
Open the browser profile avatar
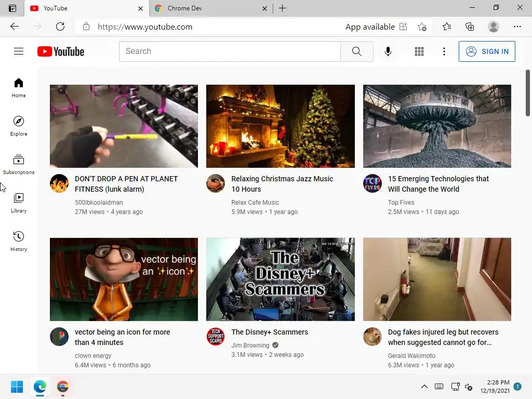pos(494,26)
